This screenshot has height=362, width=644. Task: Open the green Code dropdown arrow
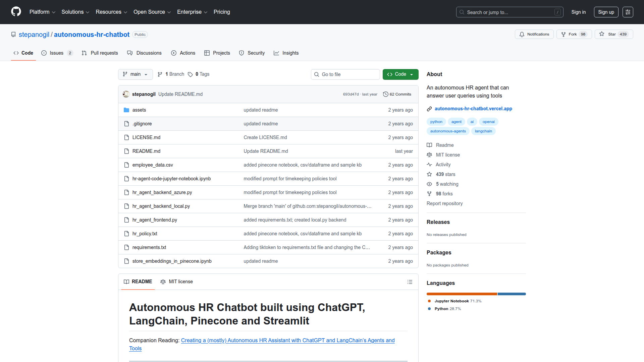[412, 74]
